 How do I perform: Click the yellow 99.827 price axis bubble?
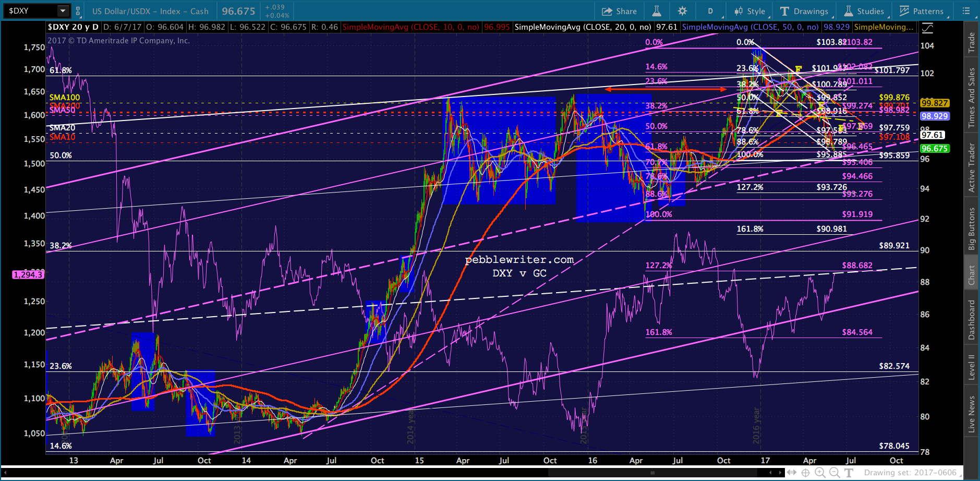click(x=934, y=103)
